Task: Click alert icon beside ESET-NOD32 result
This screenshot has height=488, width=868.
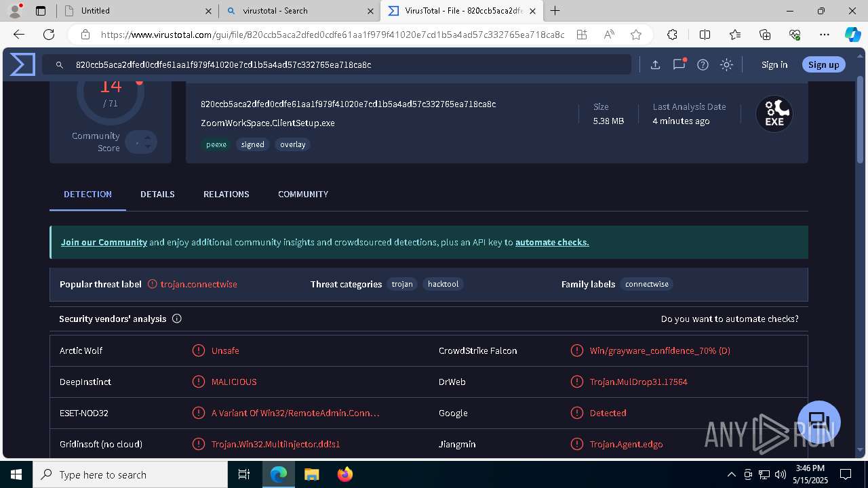Action: pos(199,413)
